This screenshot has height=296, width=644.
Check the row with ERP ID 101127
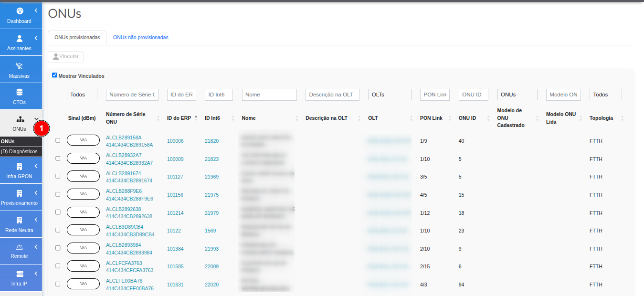point(58,176)
